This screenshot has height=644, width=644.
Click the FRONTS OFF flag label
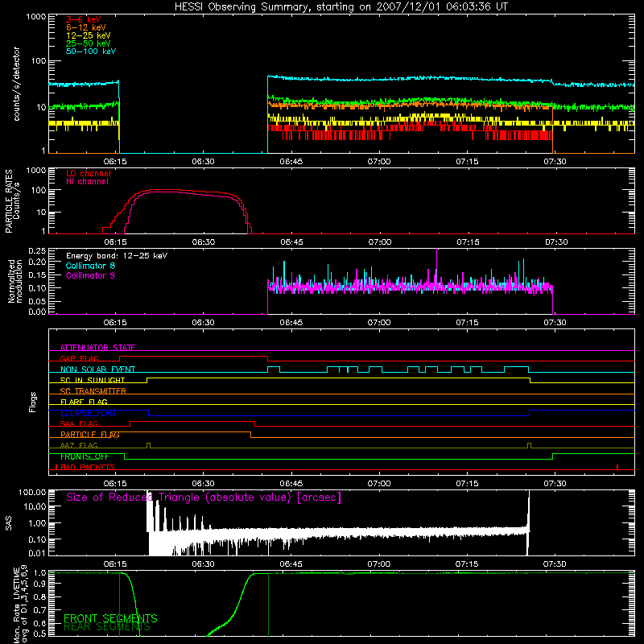point(85,456)
